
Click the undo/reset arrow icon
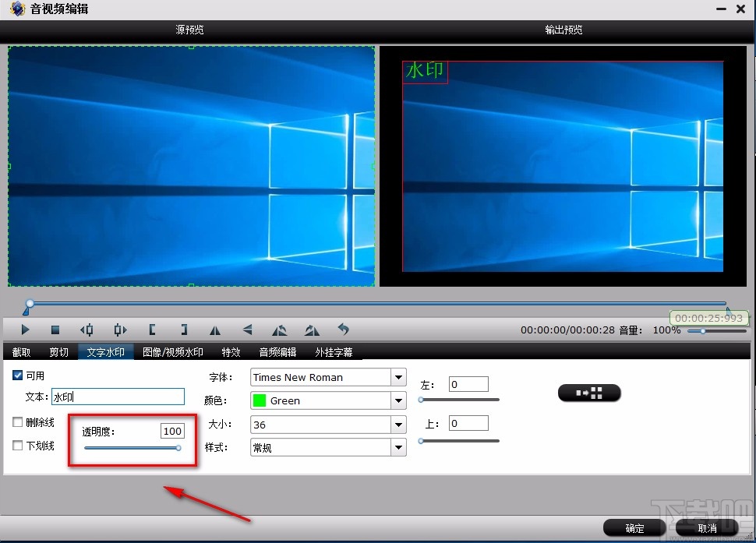(343, 330)
